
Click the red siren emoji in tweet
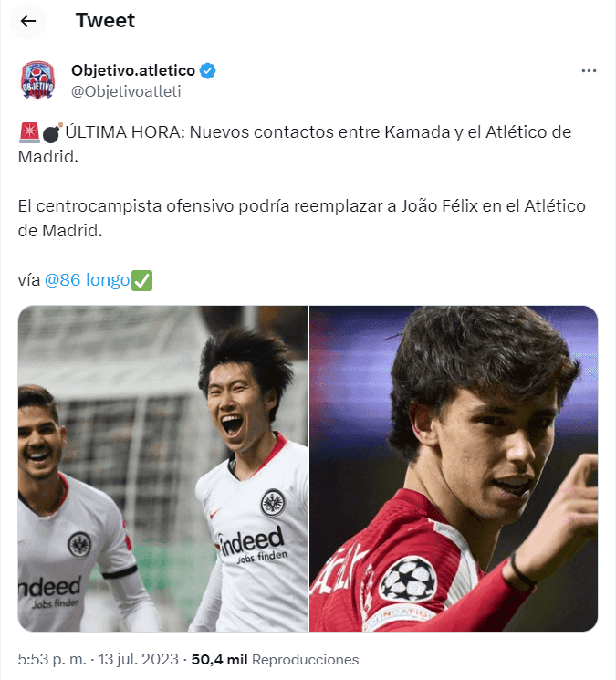point(29,132)
